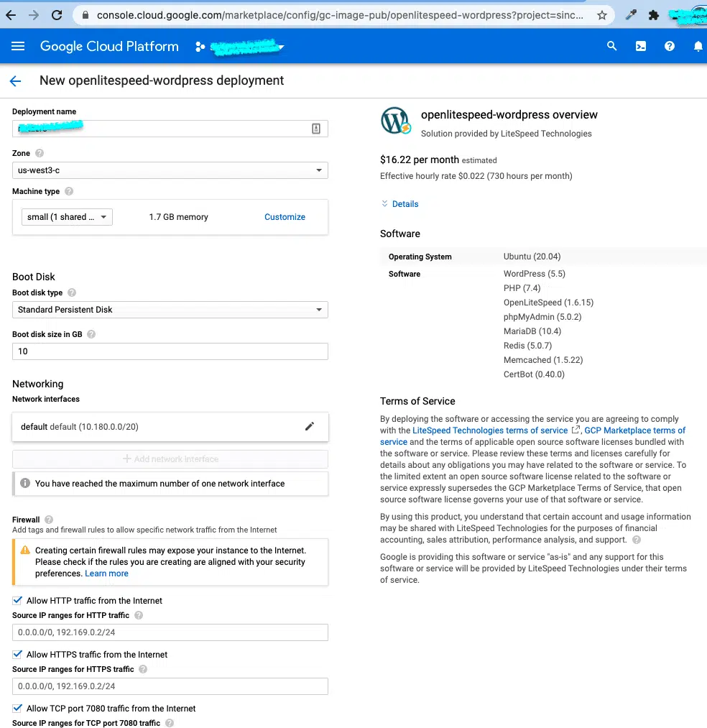Open the Zone dropdown showing us-west3-c

pyautogui.click(x=170, y=170)
